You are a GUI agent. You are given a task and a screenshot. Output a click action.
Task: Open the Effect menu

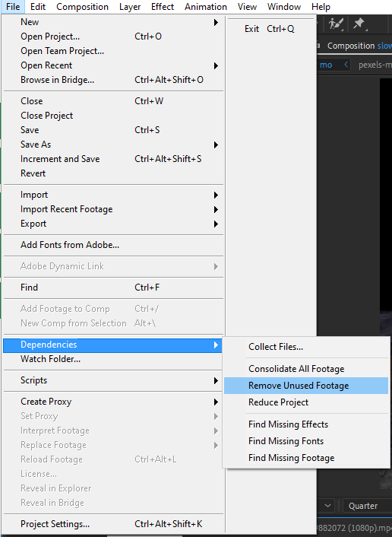click(163, 7)
